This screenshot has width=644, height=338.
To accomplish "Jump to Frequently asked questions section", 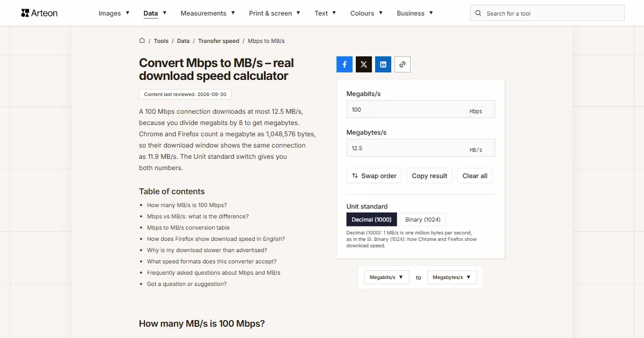I will point(214,273).
